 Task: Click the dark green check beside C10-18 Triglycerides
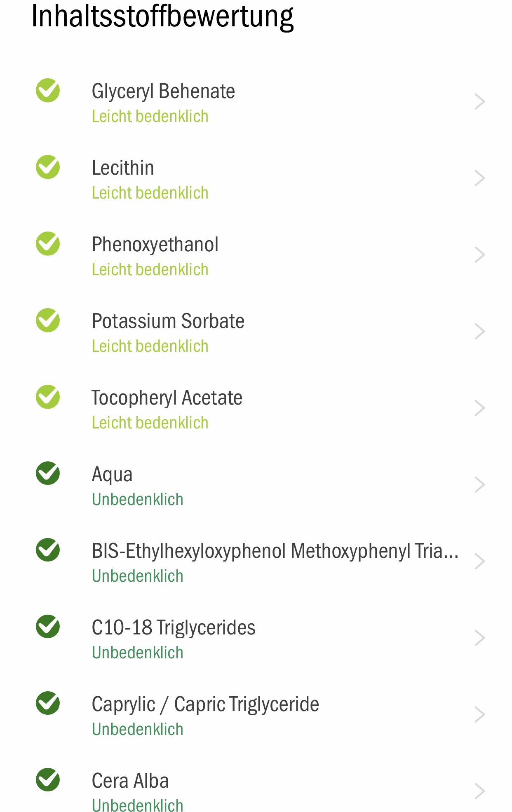tap(48, 627)
